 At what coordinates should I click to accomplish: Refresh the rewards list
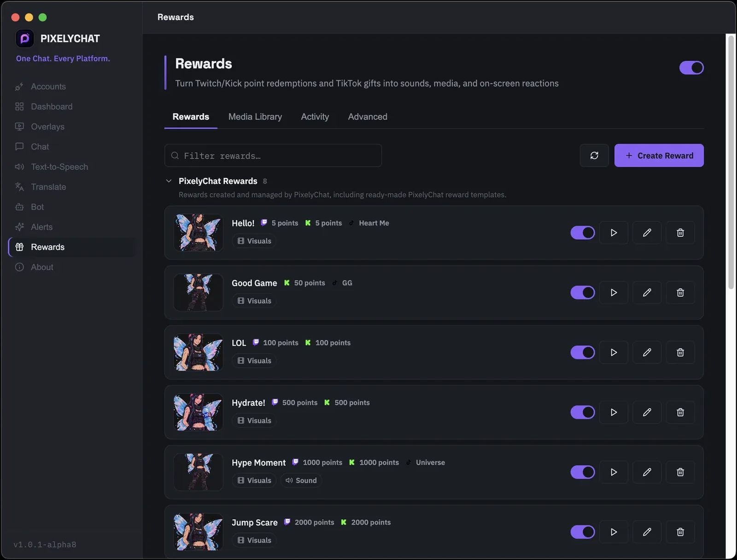594,156
